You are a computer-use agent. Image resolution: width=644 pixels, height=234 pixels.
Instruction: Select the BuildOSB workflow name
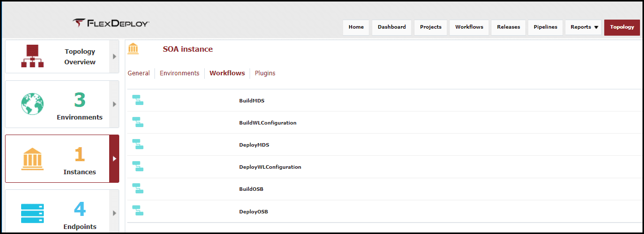(x=251, y=189)
